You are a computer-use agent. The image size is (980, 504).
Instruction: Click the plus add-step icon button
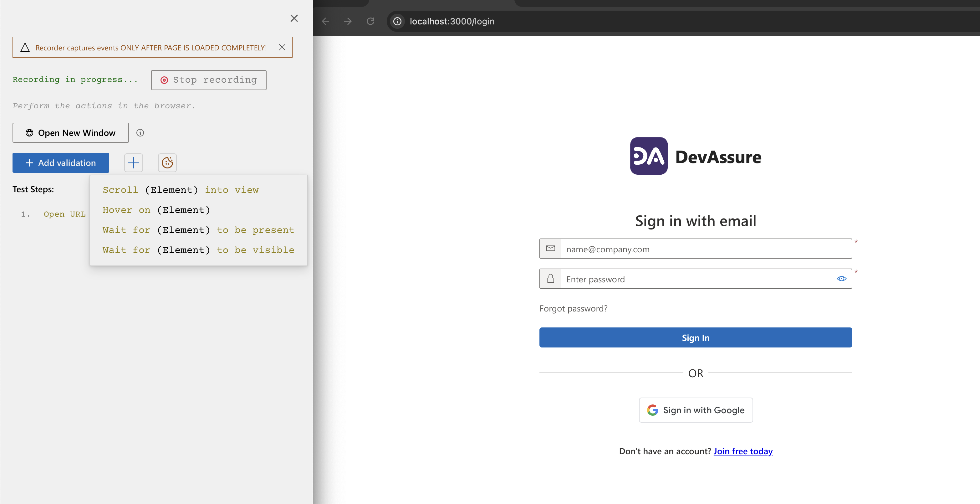(134, 163)
